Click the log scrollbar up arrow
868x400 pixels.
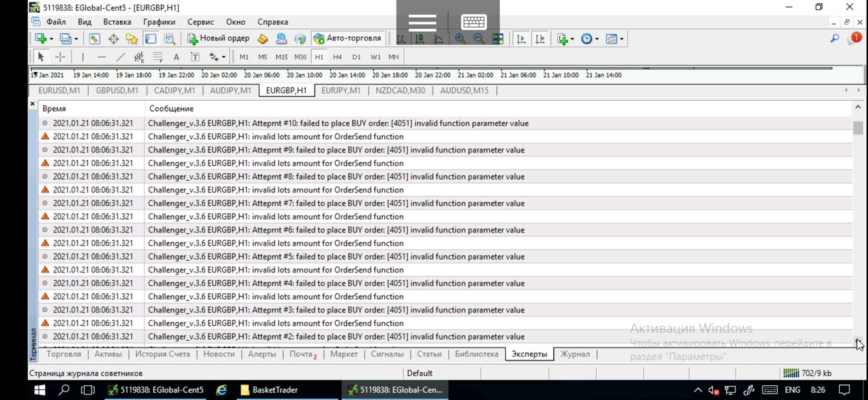click(858, 108)
